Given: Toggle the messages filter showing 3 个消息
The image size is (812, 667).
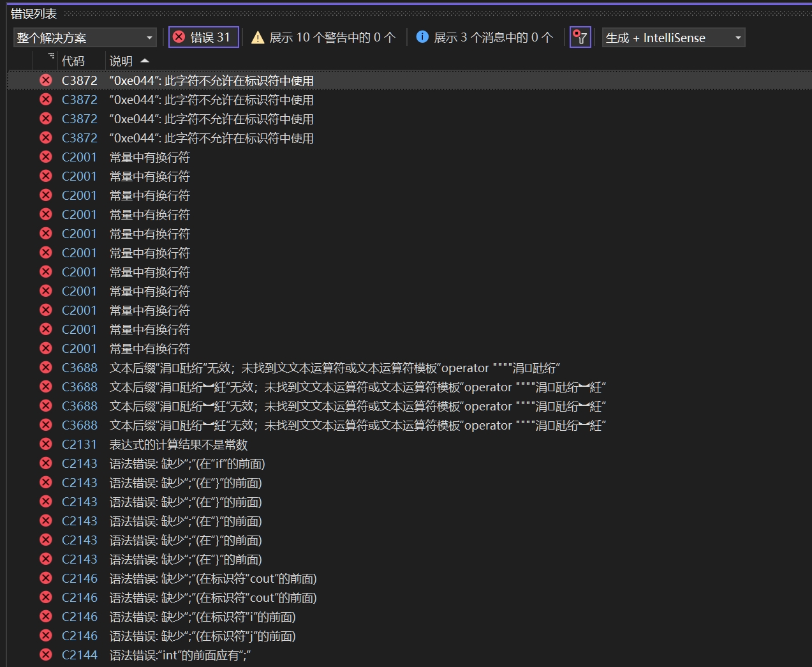Looking at the screenshot, I should coord(485,38).
